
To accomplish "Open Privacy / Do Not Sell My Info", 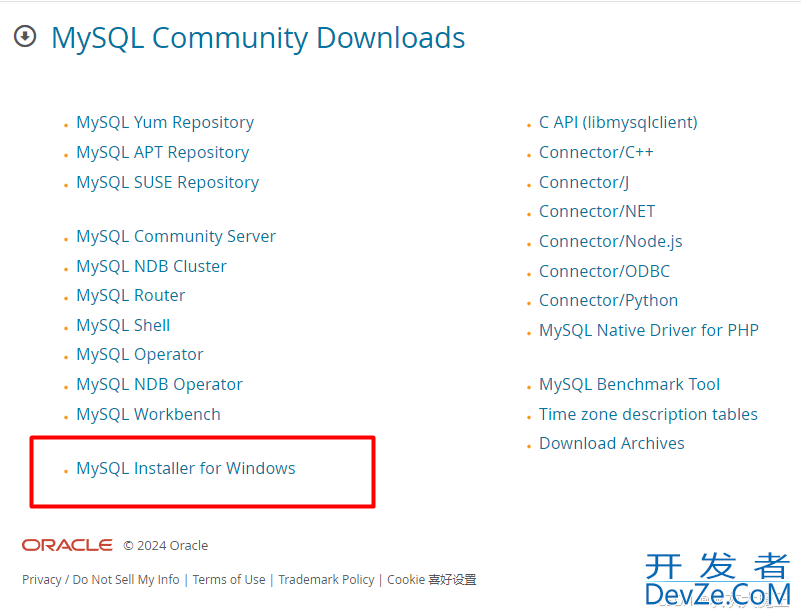I will (101, 580).
